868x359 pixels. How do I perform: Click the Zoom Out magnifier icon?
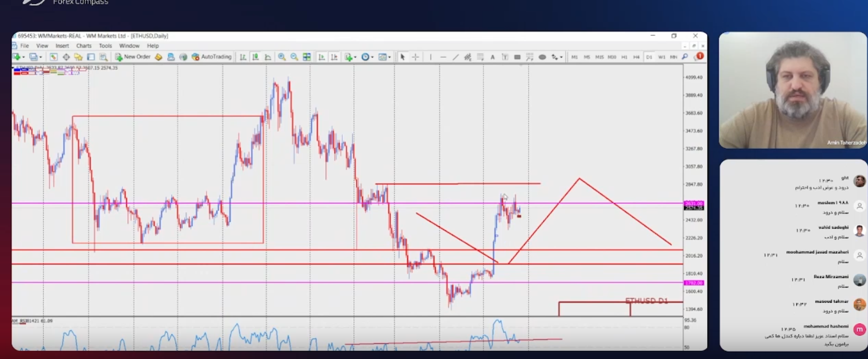click(294, 57)
